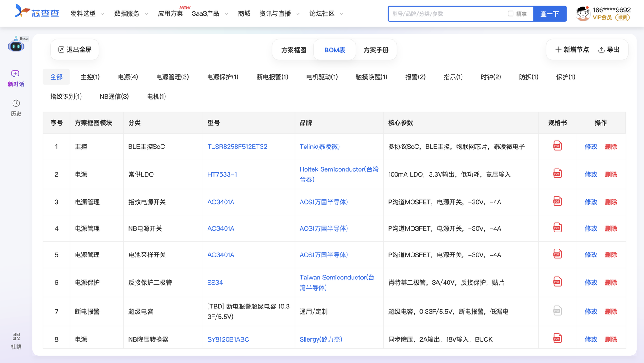
Task: Add a node with 新增节点
Action: (x=572, y=50)
